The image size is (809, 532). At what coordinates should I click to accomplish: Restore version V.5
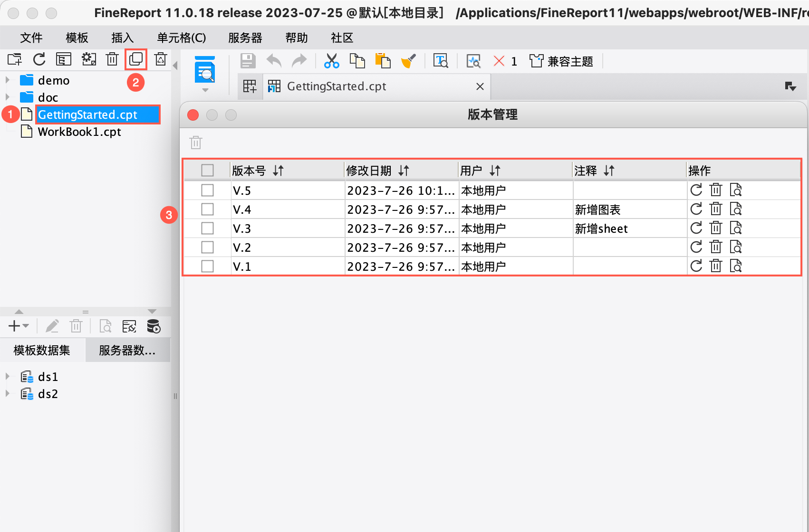(696, 190)
